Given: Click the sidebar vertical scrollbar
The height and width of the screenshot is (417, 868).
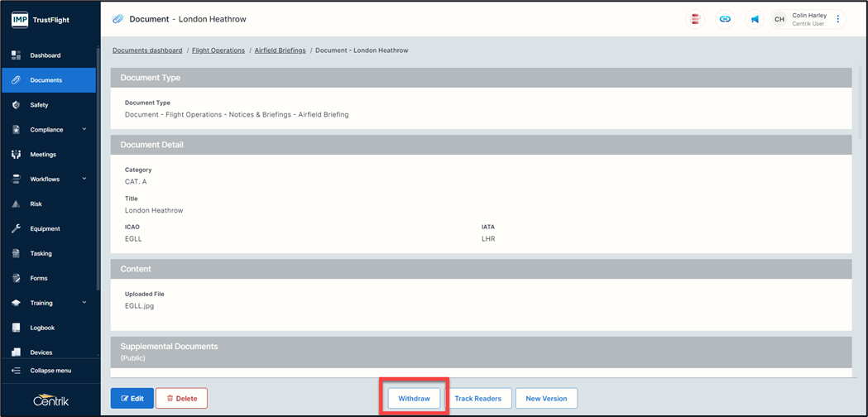Looking at the screenshot, I should point(98,169).
